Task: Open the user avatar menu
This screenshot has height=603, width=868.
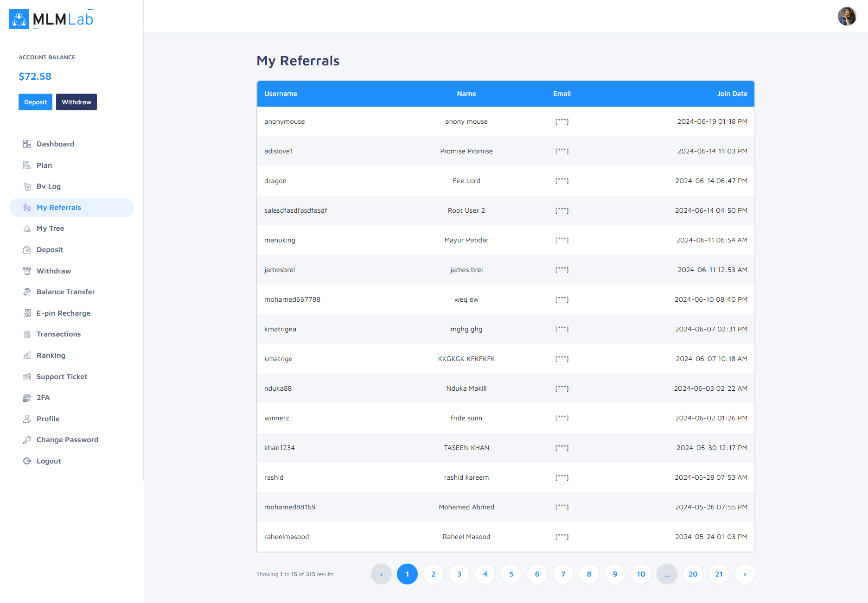Action: point(847,16)
